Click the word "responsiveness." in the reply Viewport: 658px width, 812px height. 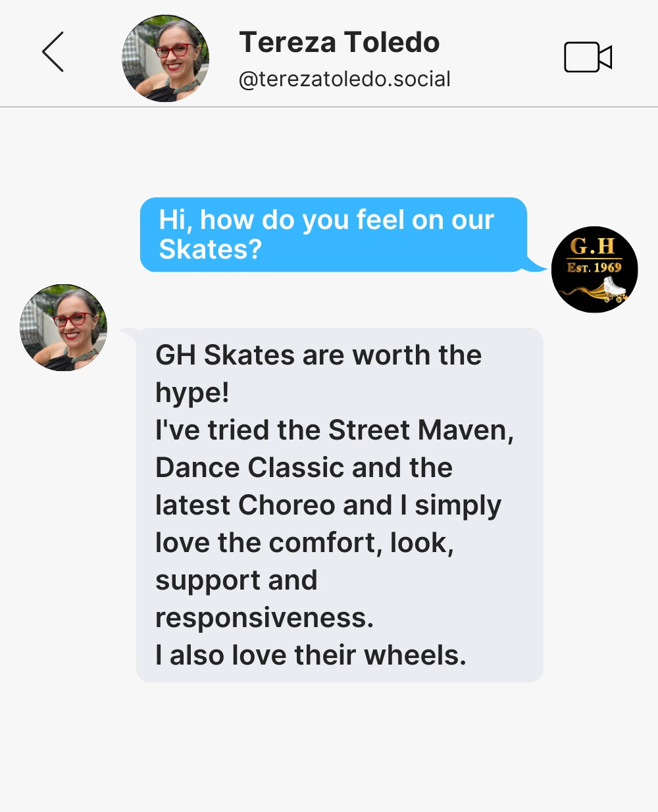[x=265, y=618]
